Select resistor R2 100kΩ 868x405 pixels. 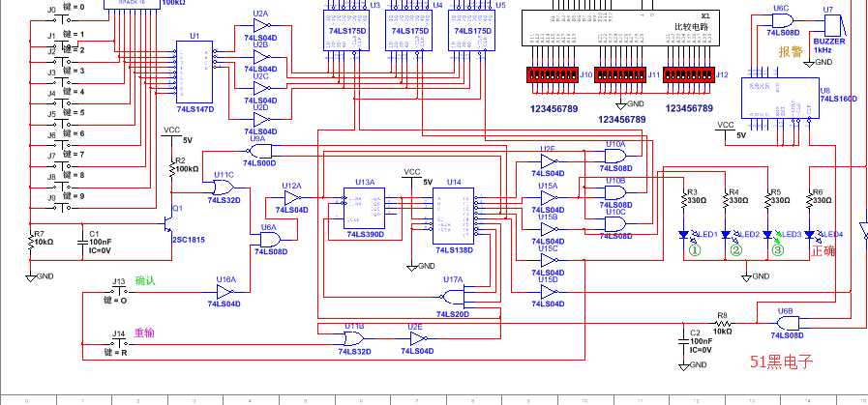coord(171,169)
